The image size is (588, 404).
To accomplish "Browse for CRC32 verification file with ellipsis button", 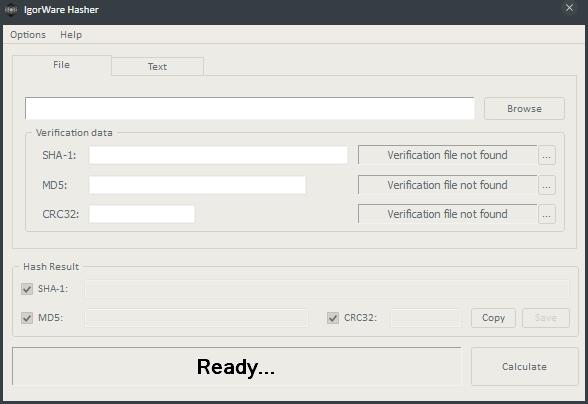I will (547, 214).
